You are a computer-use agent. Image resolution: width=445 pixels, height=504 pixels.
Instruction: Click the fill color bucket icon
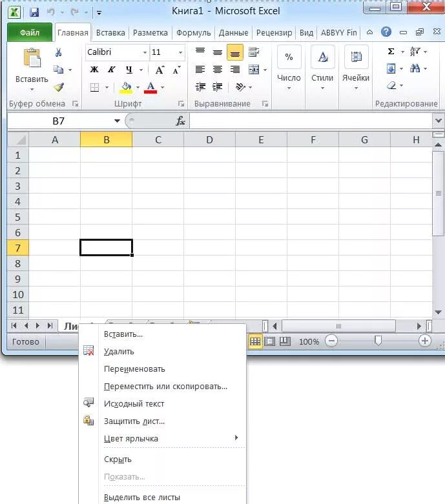click(x=126, y=87)
